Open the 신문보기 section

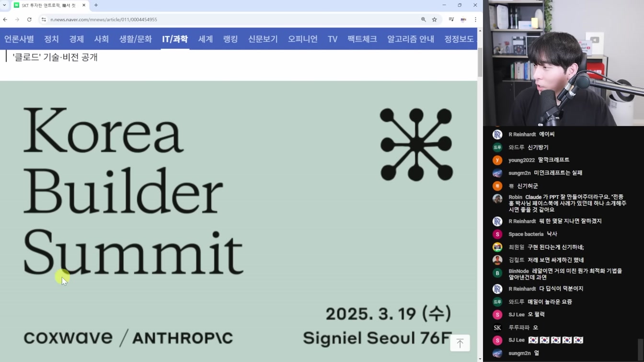(263, 39)
